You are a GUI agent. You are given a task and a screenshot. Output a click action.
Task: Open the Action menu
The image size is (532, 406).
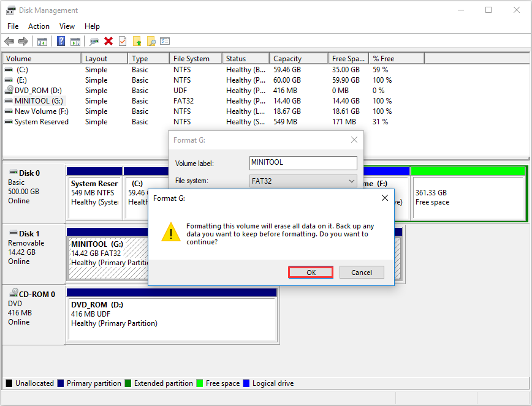pos(39,26)
